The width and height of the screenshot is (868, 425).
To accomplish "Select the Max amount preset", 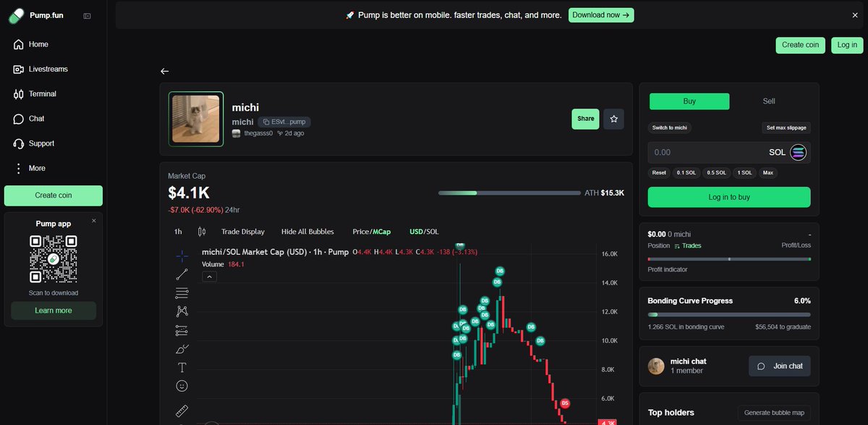I will pyautogui.click(x=768, y=173).
